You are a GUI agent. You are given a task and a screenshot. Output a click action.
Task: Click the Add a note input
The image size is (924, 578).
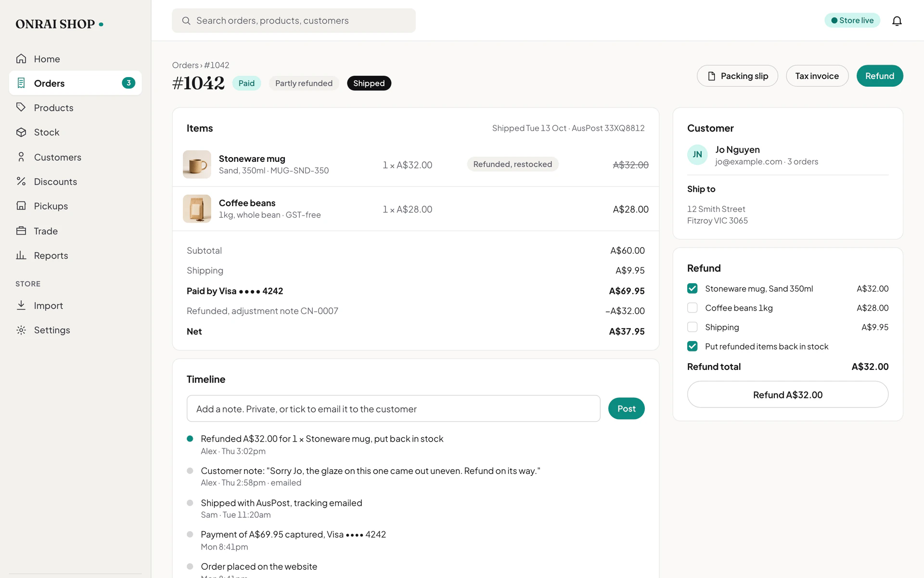click(x=393, y=408)
